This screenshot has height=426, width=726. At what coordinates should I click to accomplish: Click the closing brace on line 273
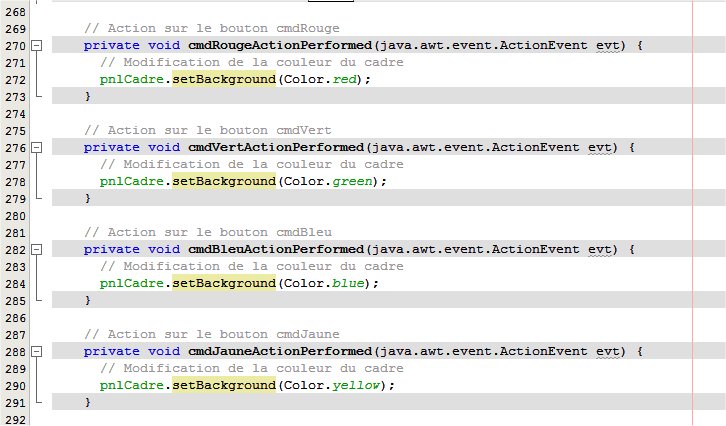[x=88, y=96]
